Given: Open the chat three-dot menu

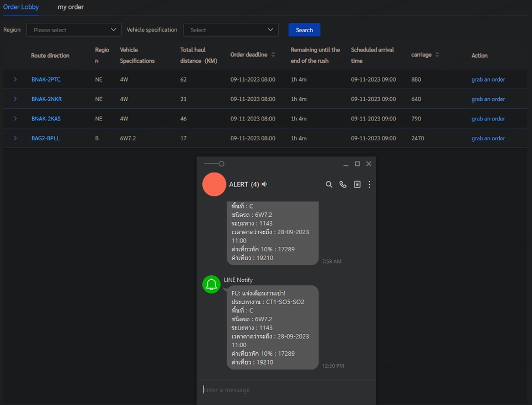Looking at the screenshot, I should (x=369, y=184).
